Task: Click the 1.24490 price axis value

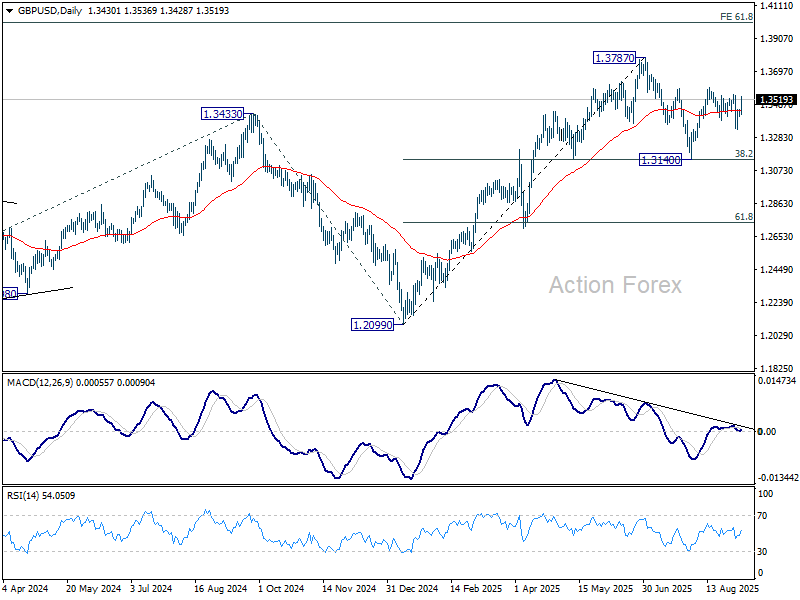Action: point(777,270)
